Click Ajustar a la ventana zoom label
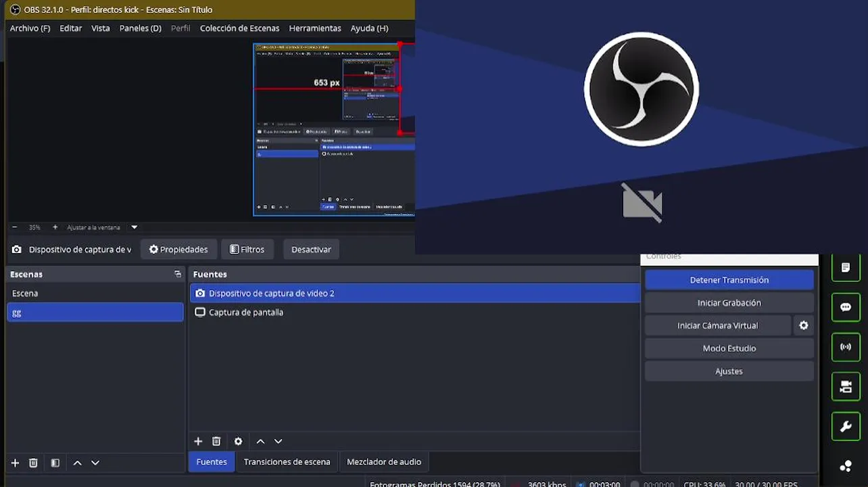This screenshot has height=487, width=868. [x=93, y=227]
